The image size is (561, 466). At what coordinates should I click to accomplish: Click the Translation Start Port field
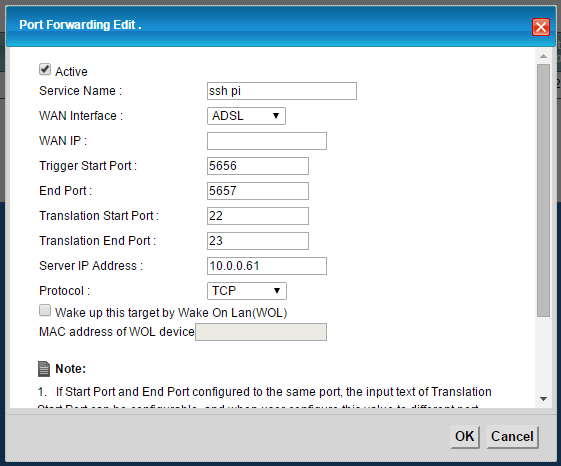258,216
